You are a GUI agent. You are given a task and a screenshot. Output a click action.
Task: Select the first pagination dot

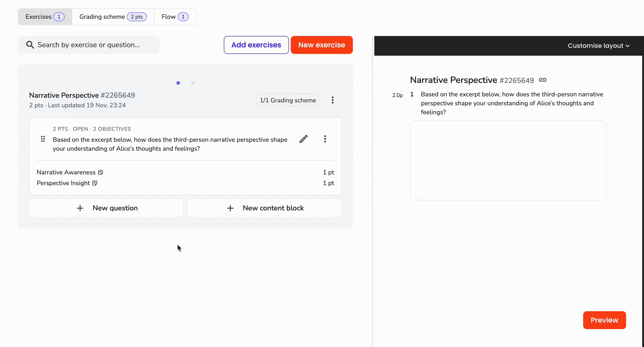point(178,83)
